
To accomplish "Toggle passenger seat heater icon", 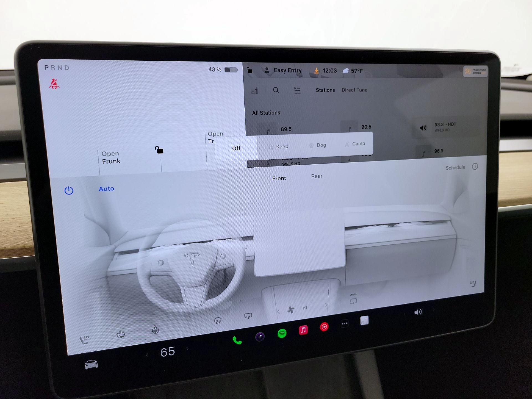I will (473, 283).
